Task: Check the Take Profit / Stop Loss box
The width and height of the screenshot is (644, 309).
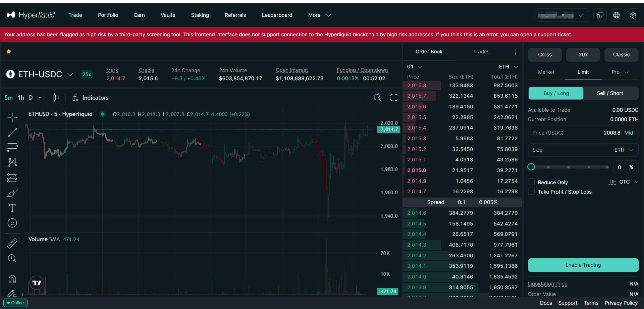Action: click(x=531, y=191)
